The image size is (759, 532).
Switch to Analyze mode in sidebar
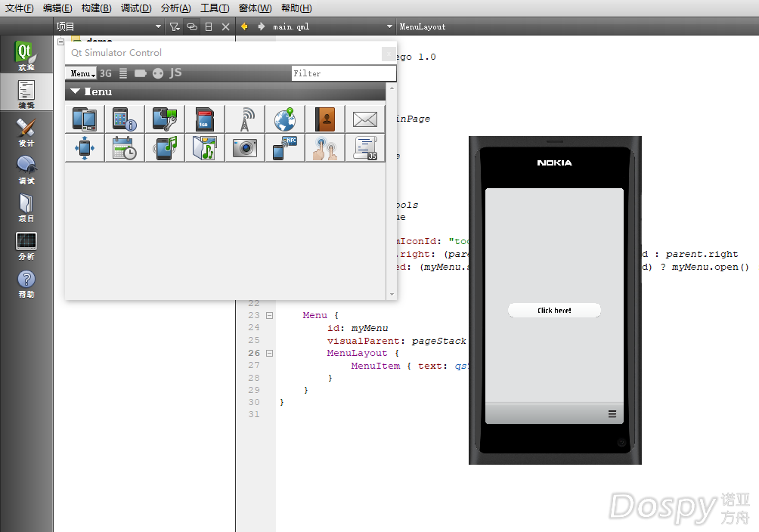pyautogui.click(x=26, y=246)
